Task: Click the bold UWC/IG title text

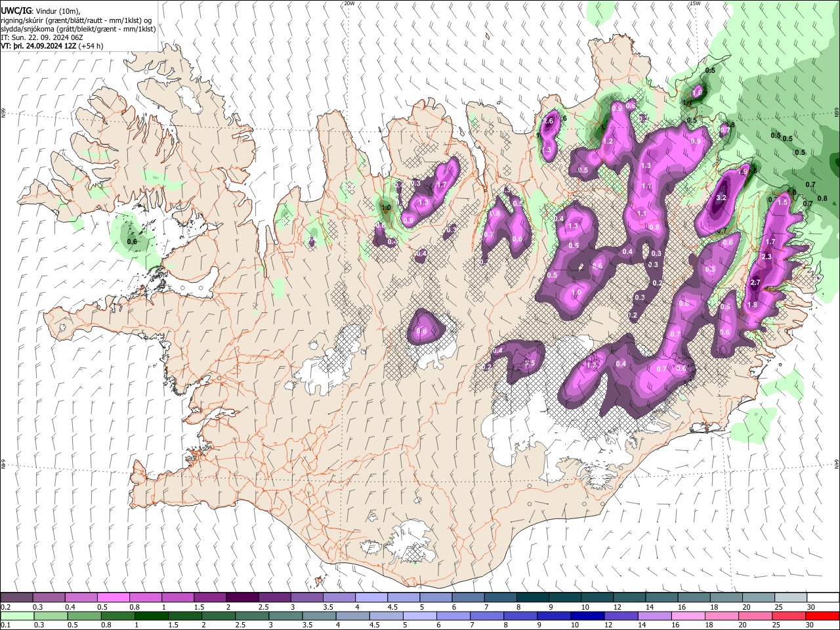Action: (x=16, y=10)
